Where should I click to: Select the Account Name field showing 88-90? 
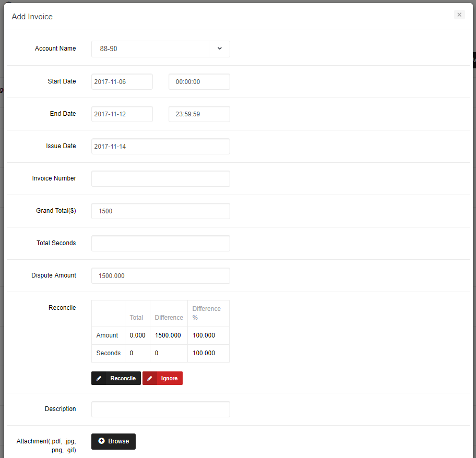point(150,49)
